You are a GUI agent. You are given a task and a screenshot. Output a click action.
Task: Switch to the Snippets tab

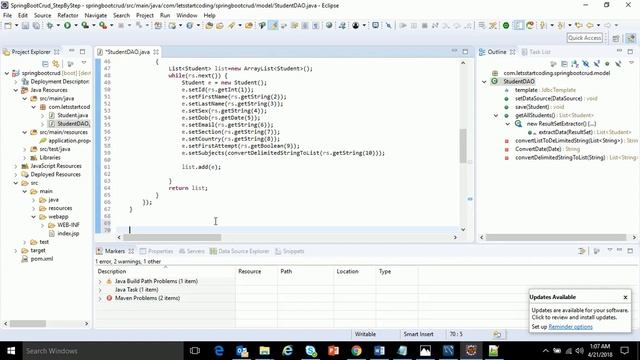click(289, 251)
